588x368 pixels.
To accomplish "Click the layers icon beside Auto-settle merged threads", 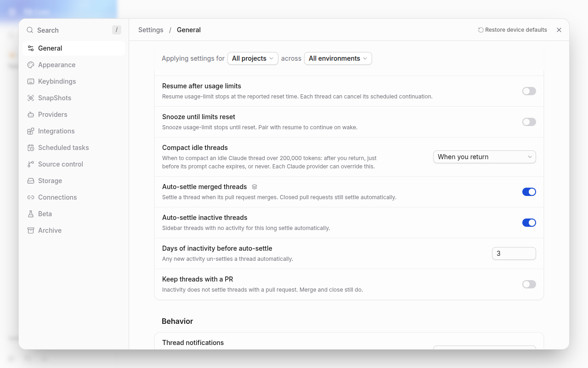I will pyautogui.click(x=254, y=187).
